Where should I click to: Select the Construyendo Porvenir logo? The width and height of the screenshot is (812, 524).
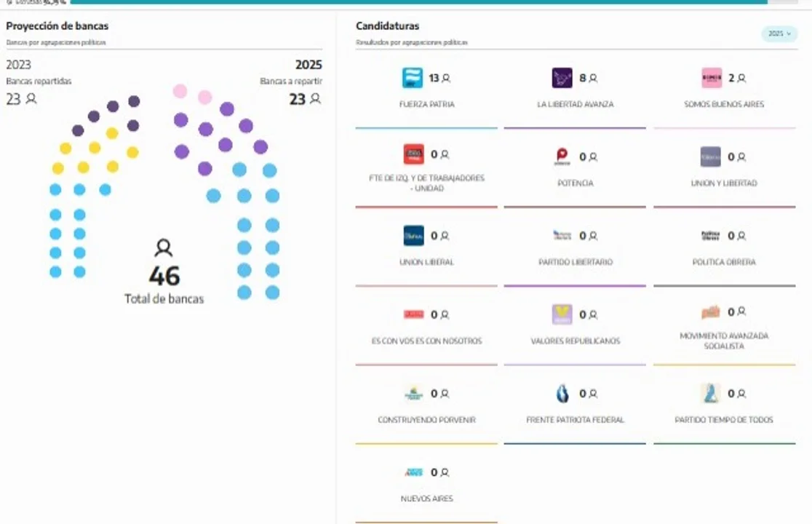(x=413, y=394)
